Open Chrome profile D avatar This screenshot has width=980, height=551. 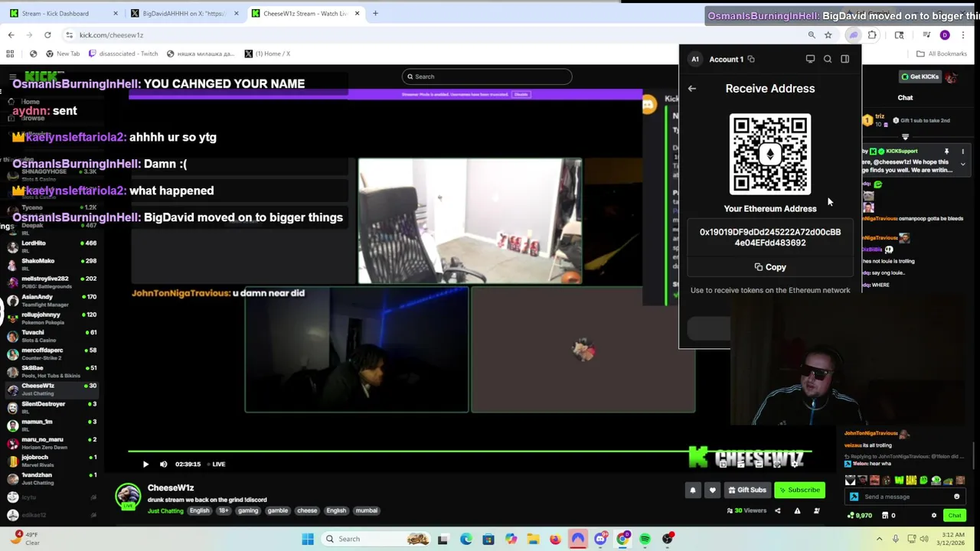point(945,34)
